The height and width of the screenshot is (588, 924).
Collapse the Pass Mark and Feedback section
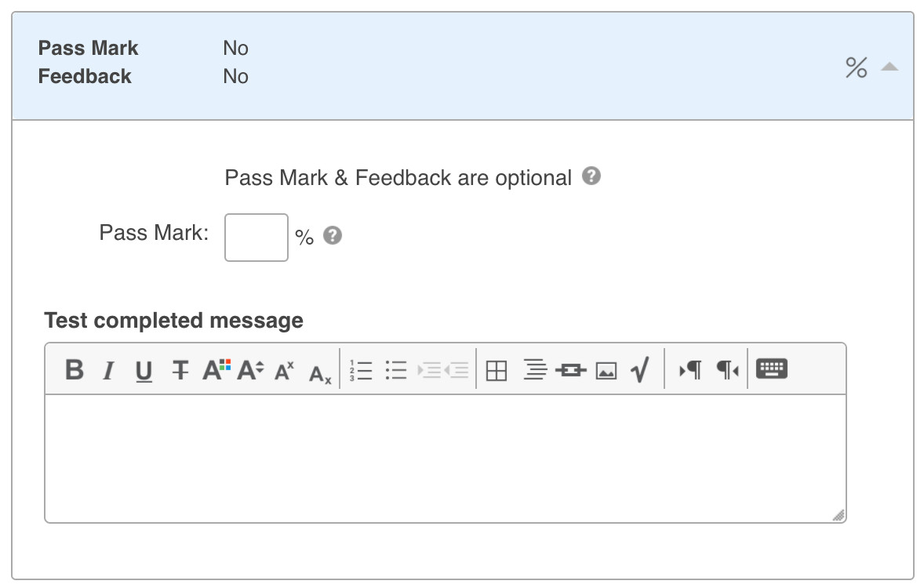click(889, 67)
